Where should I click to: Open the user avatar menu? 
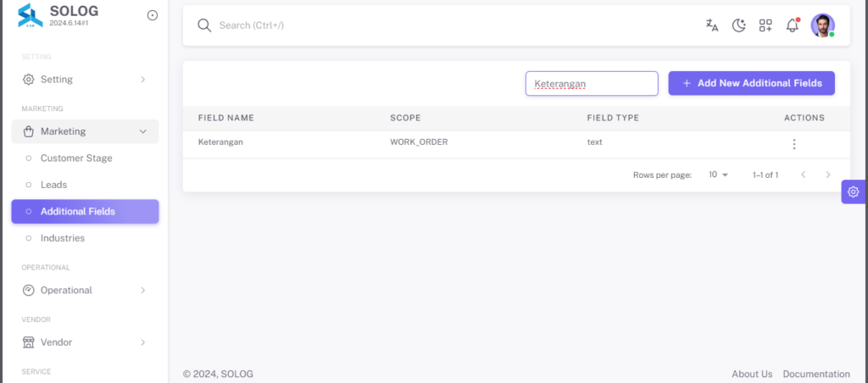tap(822, 25)
